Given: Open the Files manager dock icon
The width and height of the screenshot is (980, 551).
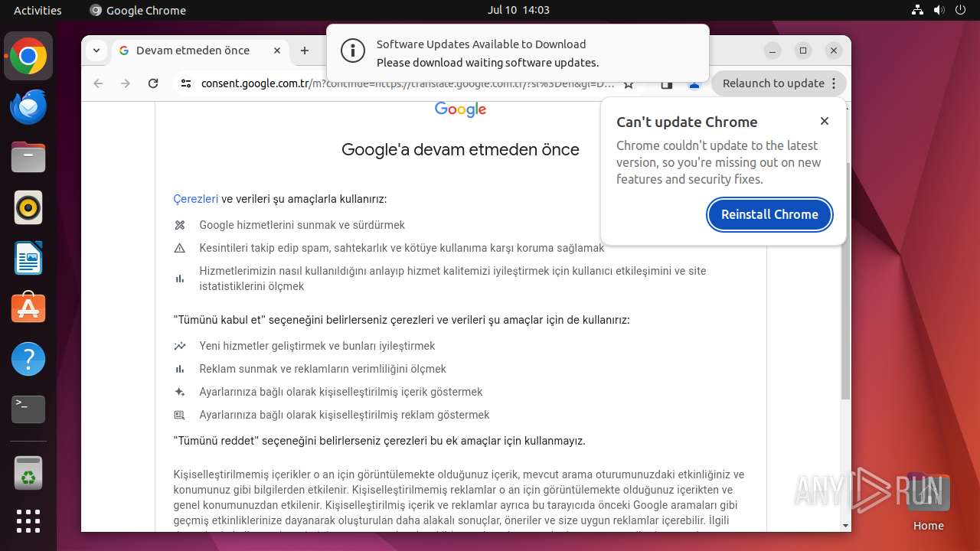Looking at the screenshot, I should pyautogui.click(x=28, y=158).
